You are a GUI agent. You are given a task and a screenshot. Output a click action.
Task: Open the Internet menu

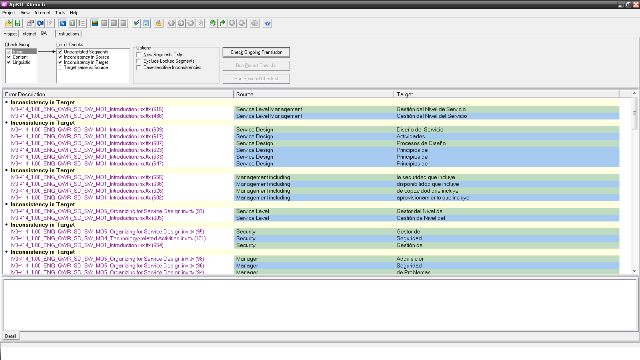point(42,13)
